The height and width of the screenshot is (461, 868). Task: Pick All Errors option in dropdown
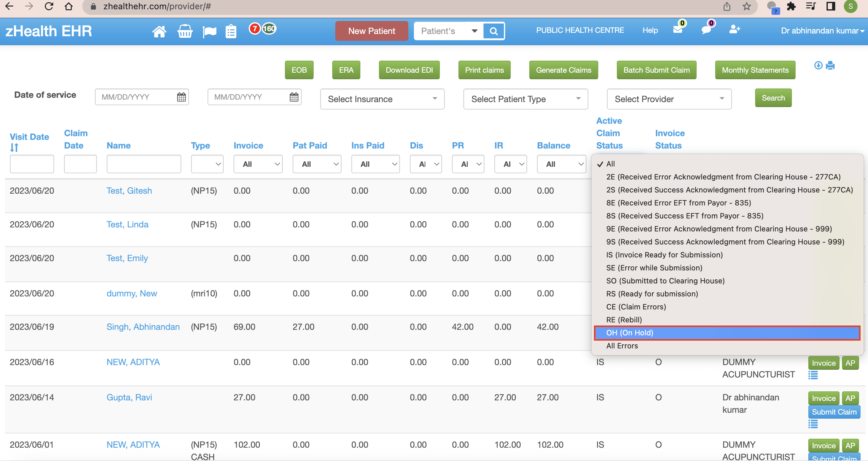coord(622,346)
